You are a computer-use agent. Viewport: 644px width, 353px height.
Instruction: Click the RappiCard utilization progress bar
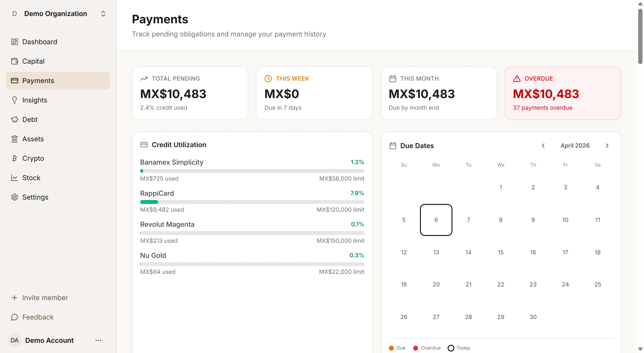252,202
